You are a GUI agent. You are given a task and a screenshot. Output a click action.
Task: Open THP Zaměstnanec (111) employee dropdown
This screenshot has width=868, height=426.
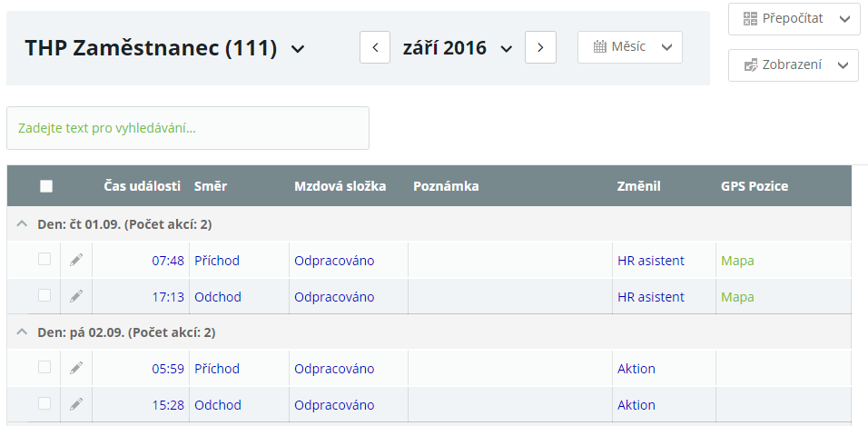298,49
